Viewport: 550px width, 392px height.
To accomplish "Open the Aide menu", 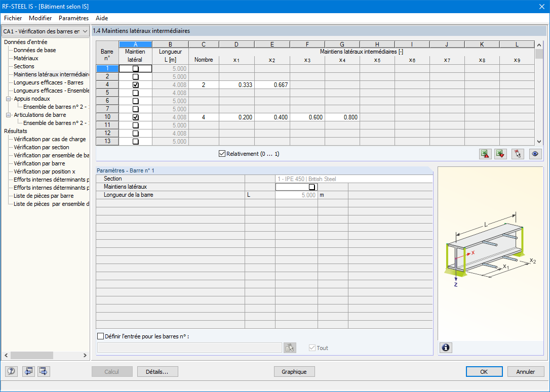I will point(102,18).
